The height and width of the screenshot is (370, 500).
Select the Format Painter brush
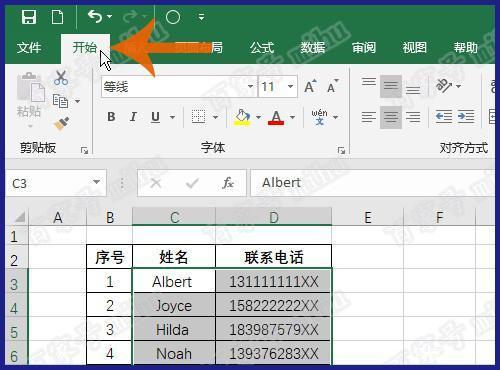click(x=62, y=124)
